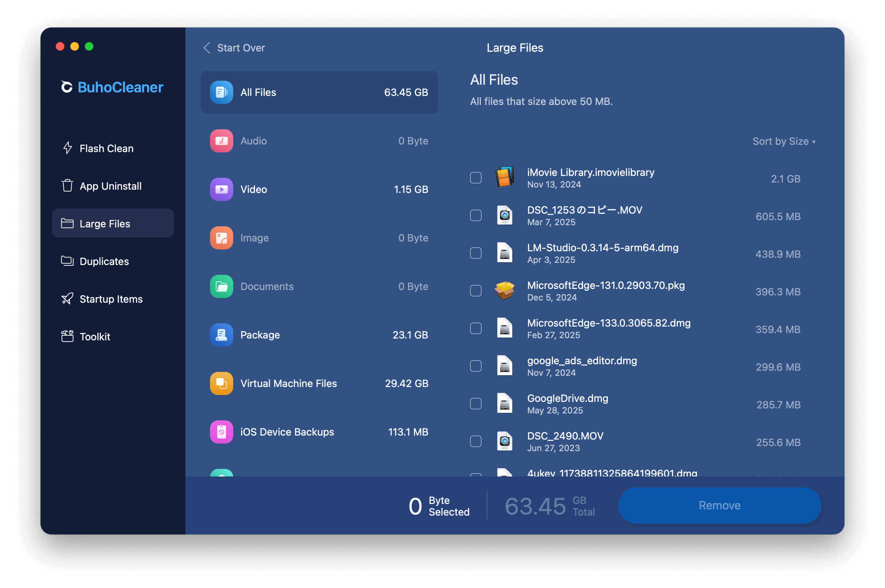Select the Audio 0 Byte category

[x=319, y=140]
